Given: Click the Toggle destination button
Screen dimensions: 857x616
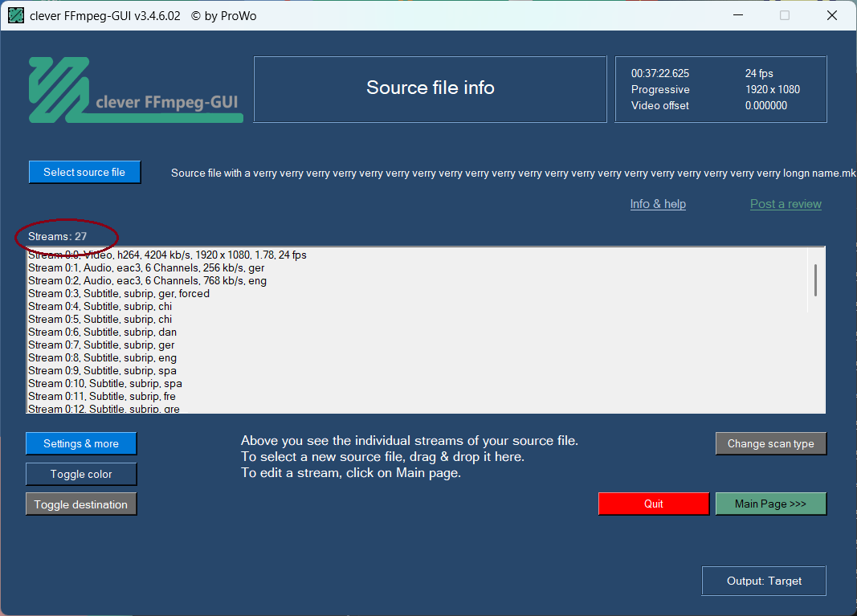Looking at the screenshot, I should (81, 504).
